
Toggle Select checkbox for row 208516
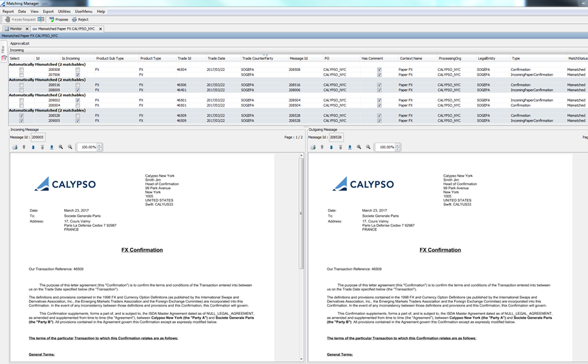21,85
